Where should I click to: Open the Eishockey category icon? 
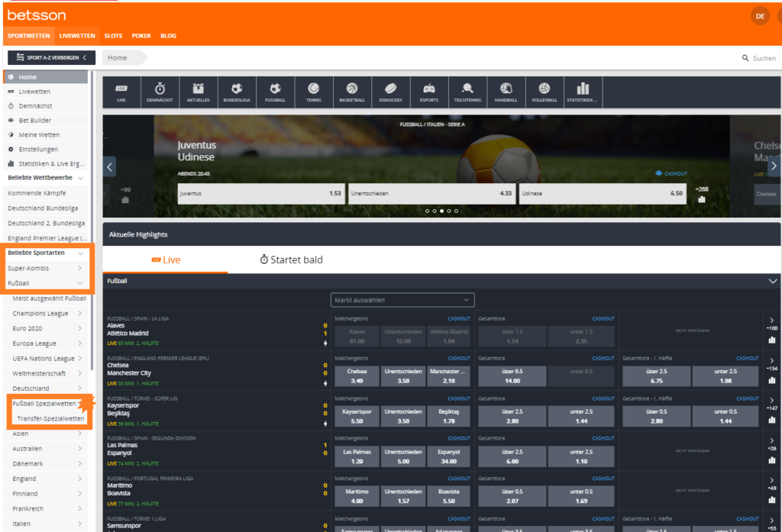point(390,92)
